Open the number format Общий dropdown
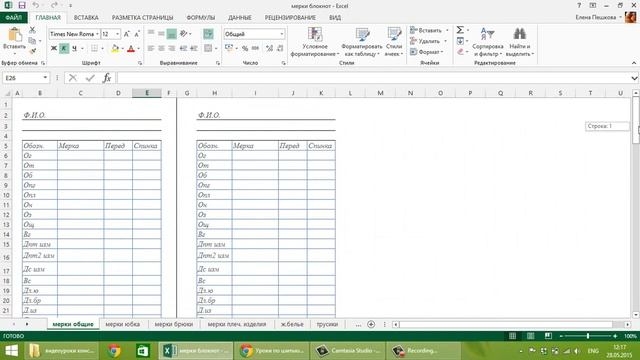 point(281,34)
